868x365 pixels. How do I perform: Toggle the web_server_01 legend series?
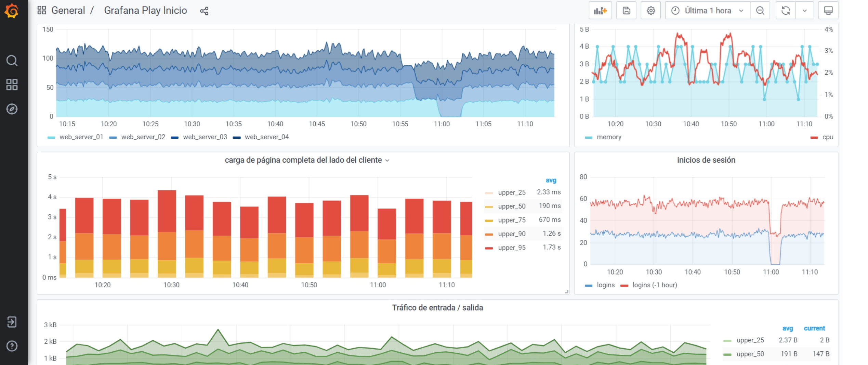point(81,137)
